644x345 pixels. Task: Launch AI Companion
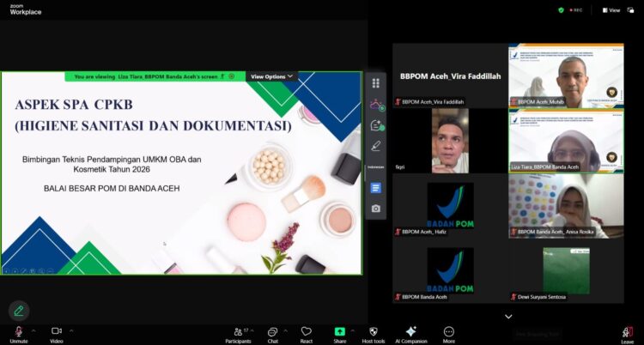[410, 332]
